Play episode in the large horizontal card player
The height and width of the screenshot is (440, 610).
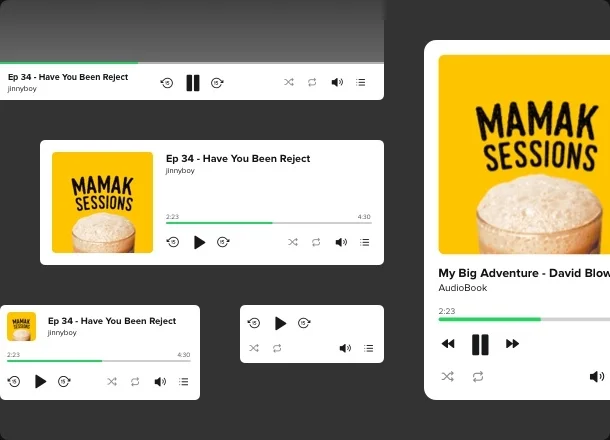(x=199, y=242)
